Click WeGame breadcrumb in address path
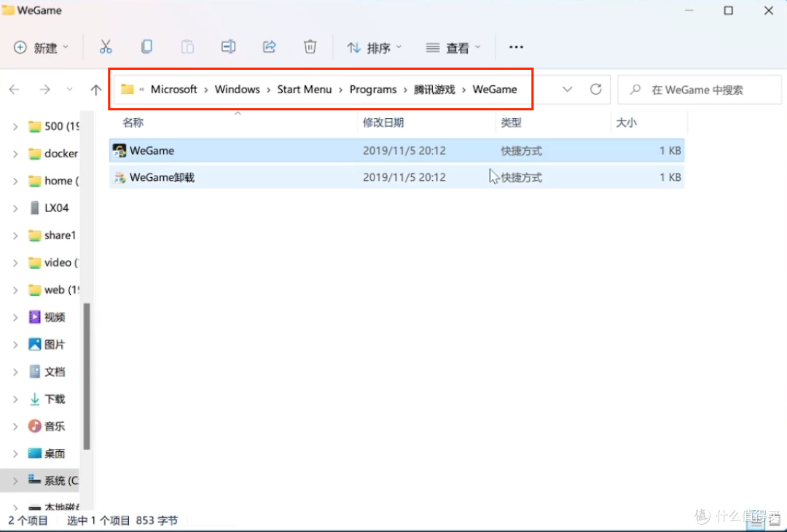 [x=494, y=90]
